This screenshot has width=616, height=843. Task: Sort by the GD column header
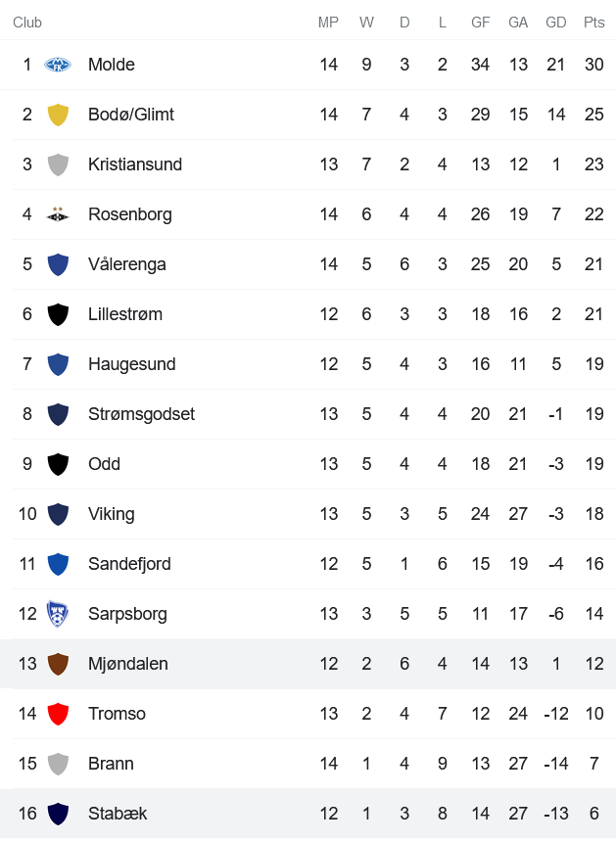coord(556,21)
